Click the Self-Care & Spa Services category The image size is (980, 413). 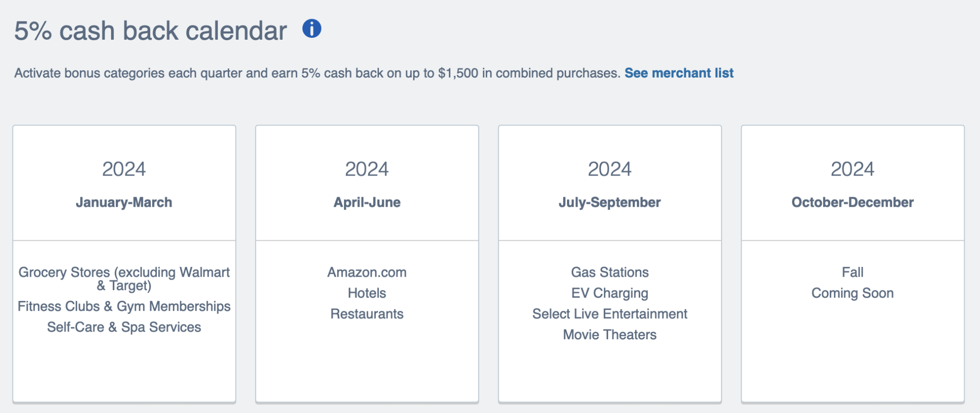[124, 327]
